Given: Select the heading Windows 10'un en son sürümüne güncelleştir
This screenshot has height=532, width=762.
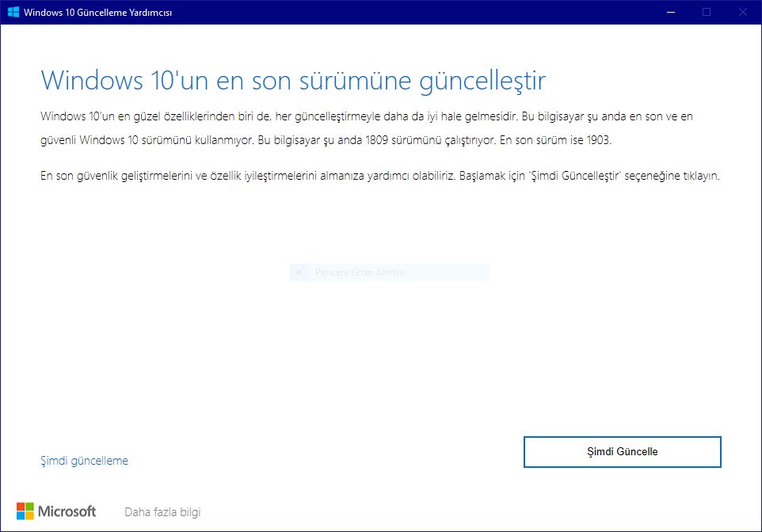Looking at the screenshot, I should point(293,81).
